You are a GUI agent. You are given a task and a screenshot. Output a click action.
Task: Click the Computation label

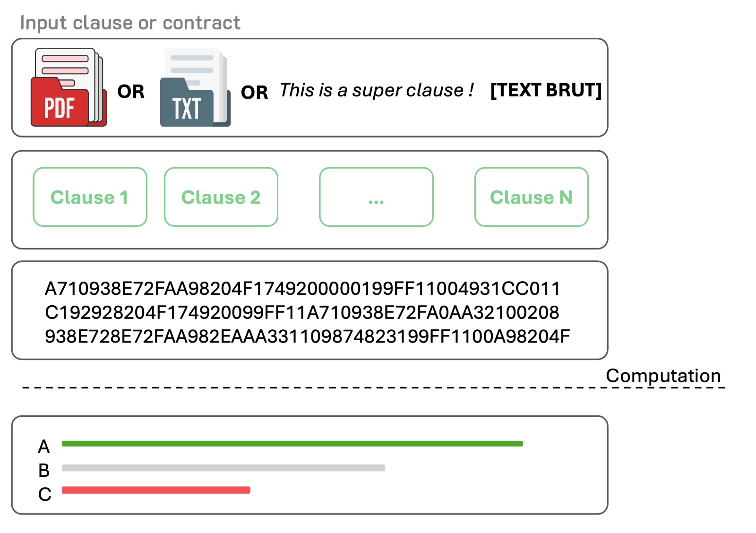[x=663, y=376]
